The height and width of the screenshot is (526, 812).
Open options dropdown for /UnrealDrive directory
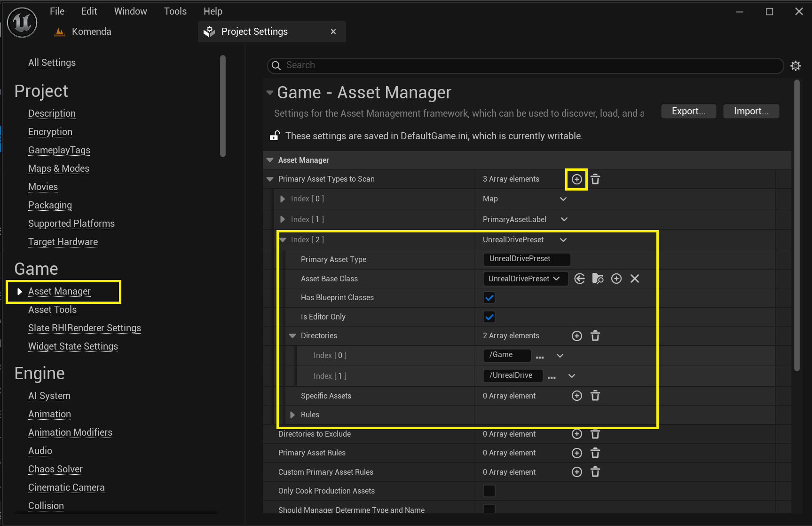(572, 376)
